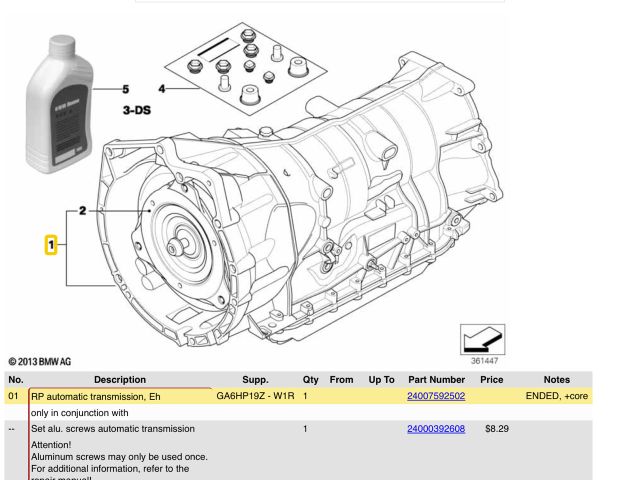The image size is (640, 480).
Task: Click the Supp. column header
Action: [255, 380]
